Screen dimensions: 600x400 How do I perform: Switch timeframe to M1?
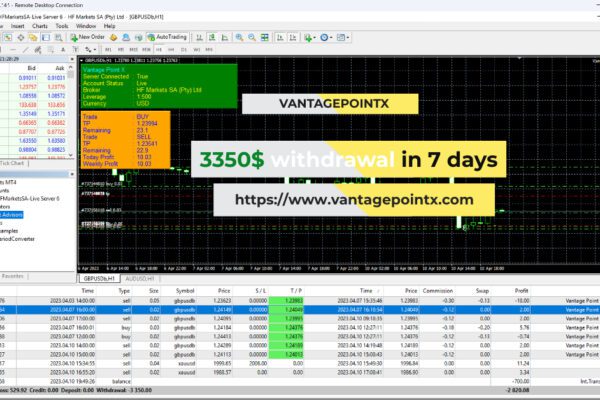click(x=108, y=50)
